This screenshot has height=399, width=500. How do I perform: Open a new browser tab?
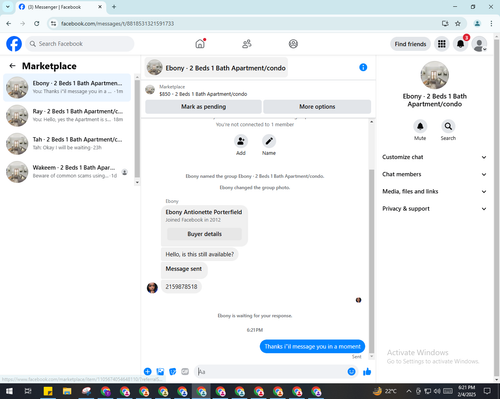click(114, 7)
